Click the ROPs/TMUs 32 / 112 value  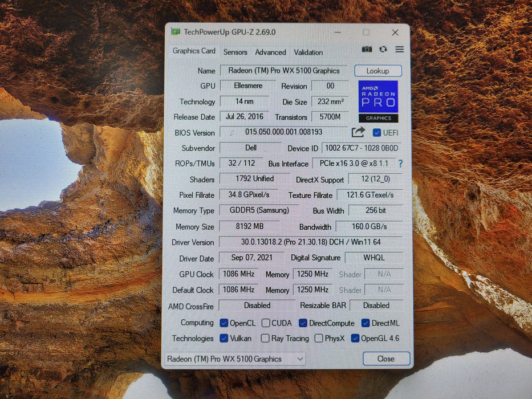[x=242, y=163]
